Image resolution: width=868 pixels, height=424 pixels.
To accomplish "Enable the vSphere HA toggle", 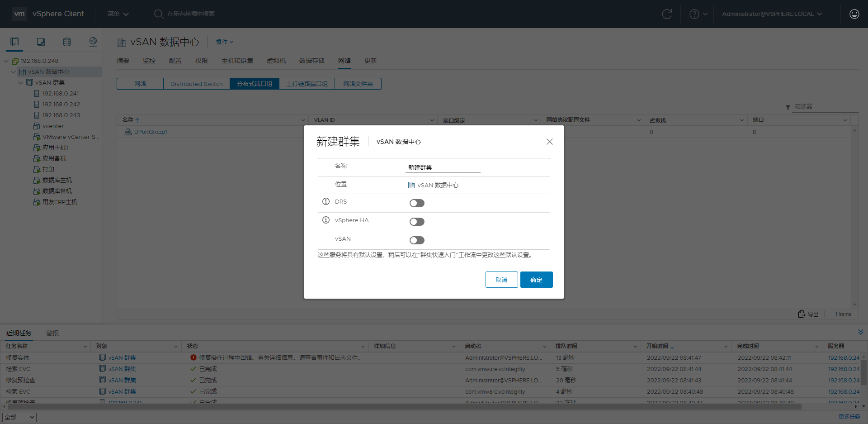I will (x=417, y=221).
